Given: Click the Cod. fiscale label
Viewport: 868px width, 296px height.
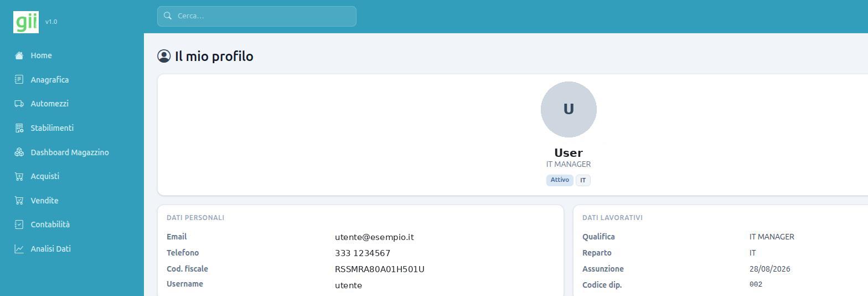Looking at the screenshot, I should pyautogui.click(x=187, y=269).
